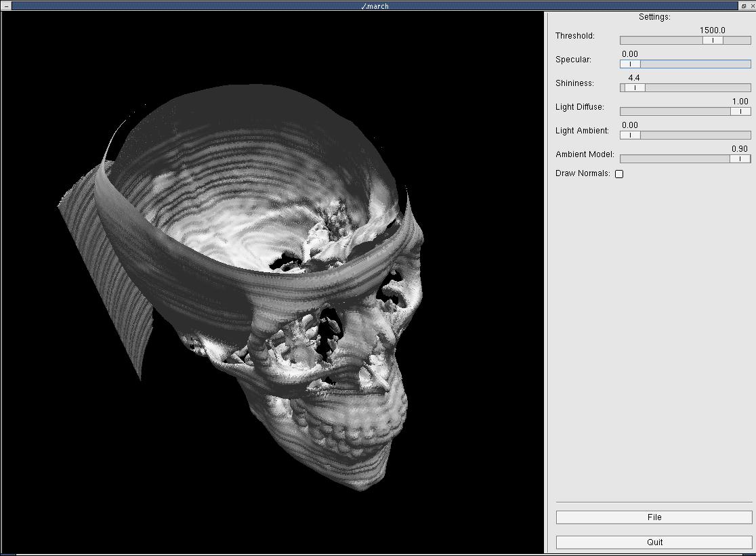756x556 pixels.
Task: Click the Specular slider handle
Action: tap(630, 64)
